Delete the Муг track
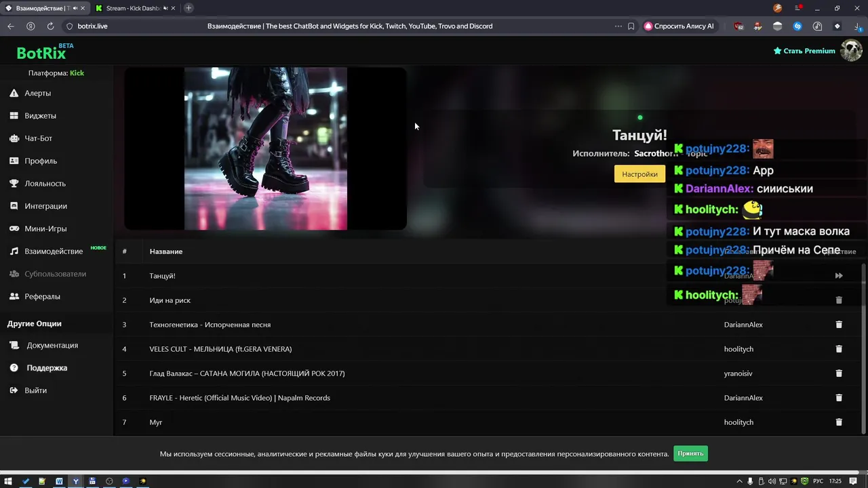This screenshot has height=488, width=868. point(839,422)
